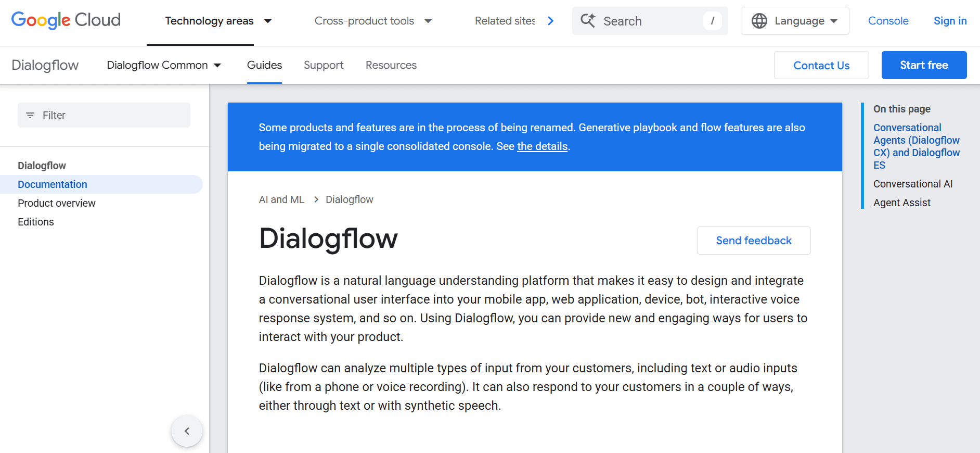Click the large Dialogflow page heading
This screenshot has width=980, height=453.
click(328, 238)
